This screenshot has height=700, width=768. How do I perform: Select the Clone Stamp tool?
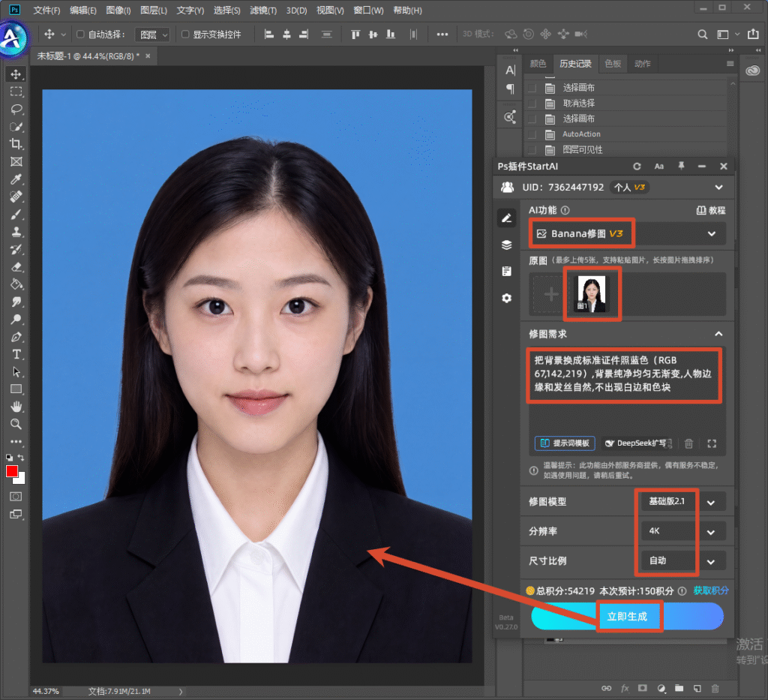point(16,232)
